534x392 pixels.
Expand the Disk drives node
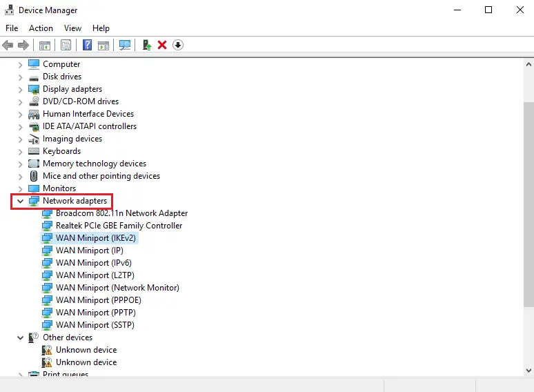click(21, 77)
